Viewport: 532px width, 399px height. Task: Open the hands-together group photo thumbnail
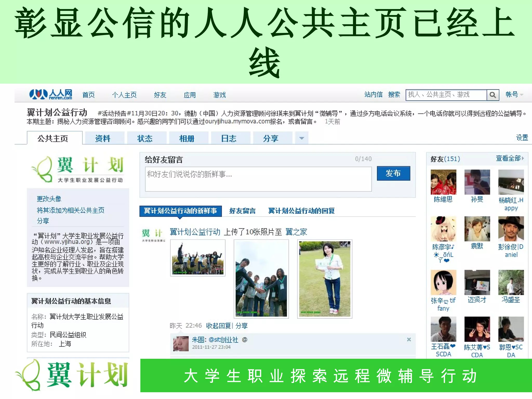tap(261, 279)
